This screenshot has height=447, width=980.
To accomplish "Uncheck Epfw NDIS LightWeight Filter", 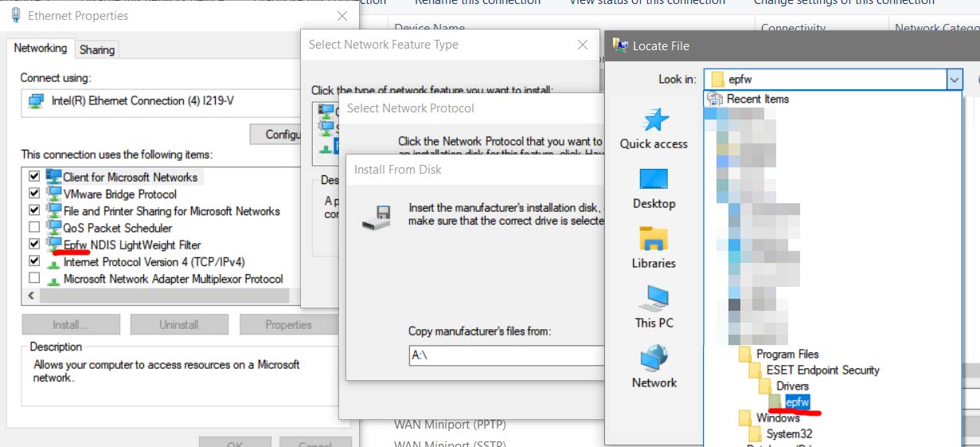I will (34, 244).
